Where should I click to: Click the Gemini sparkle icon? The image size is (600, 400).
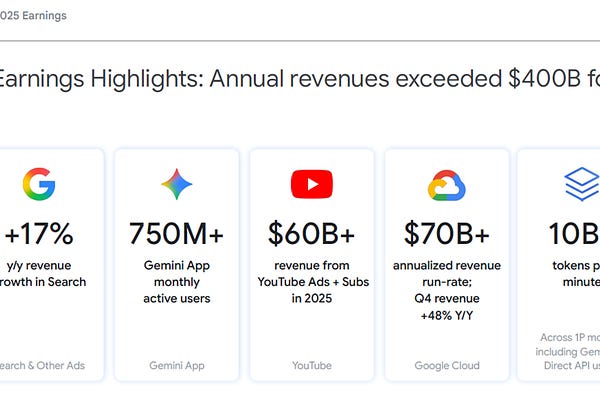tap(177, 184)
